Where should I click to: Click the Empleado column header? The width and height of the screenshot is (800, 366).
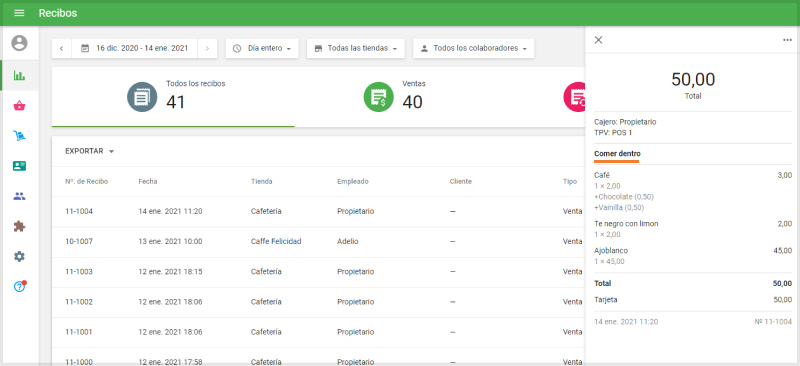pyautogui.click(x=353, y=181)
